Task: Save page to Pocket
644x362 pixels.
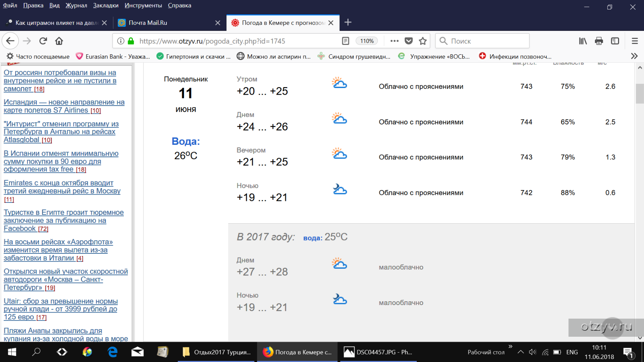Action: tap(408, 41)
